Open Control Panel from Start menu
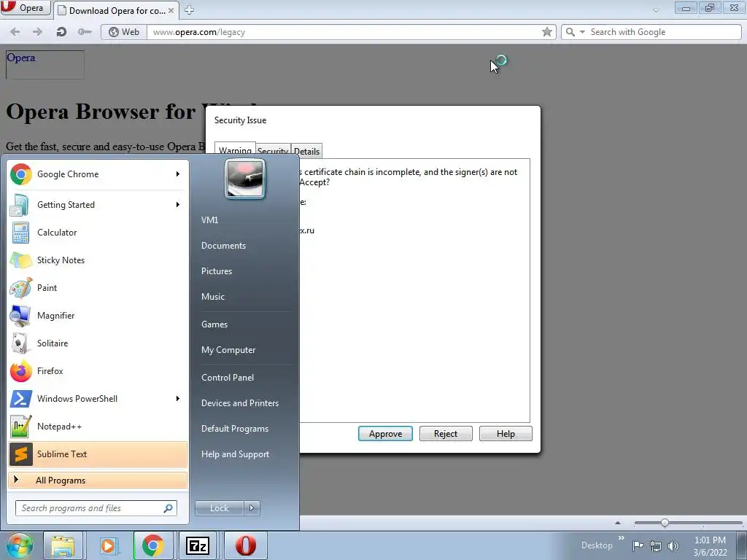 228,378
